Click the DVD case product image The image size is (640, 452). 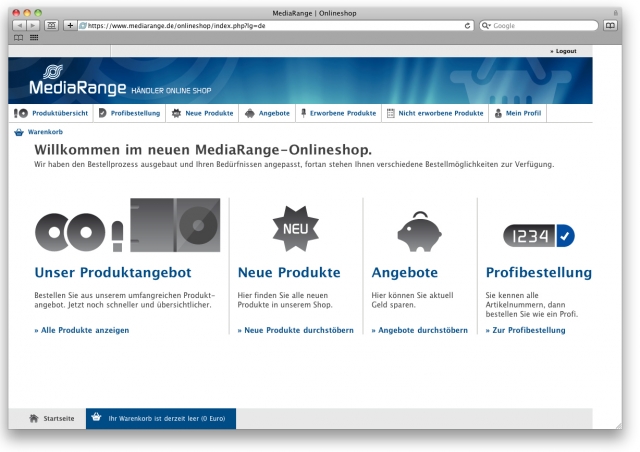(175, 225)
